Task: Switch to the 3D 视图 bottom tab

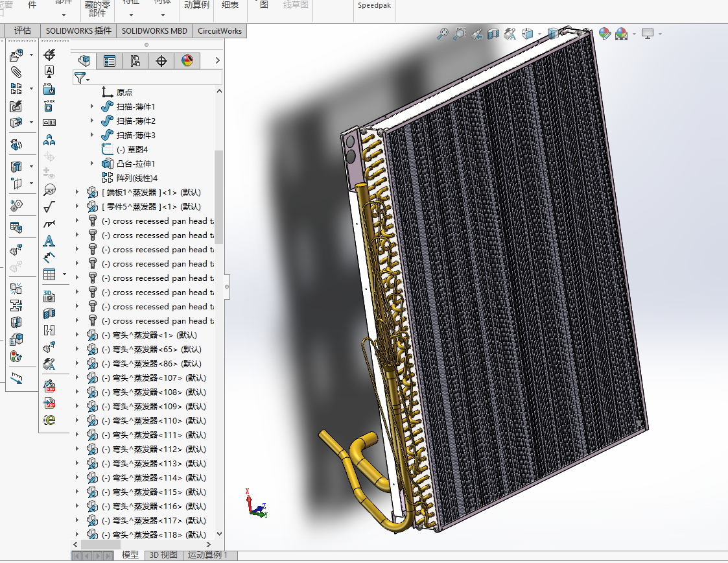Action: coord(163,555)
